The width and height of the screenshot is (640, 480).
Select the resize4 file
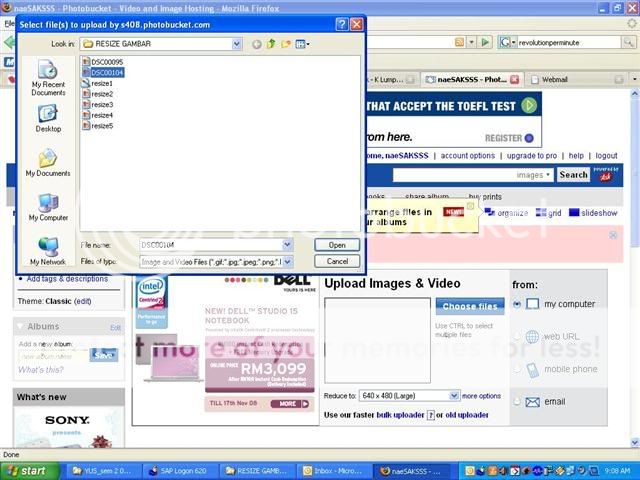[x=98, y=115]
